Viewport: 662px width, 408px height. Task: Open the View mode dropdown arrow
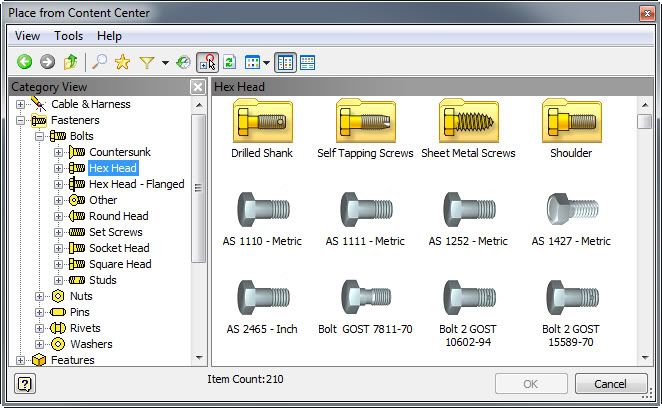[x=266, y=63]
